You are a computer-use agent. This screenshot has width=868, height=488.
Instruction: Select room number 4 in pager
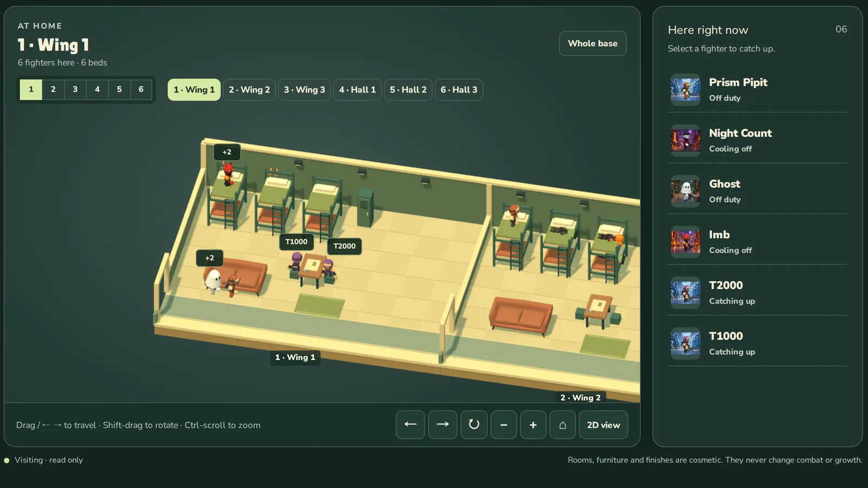click(x=97, y=89)
